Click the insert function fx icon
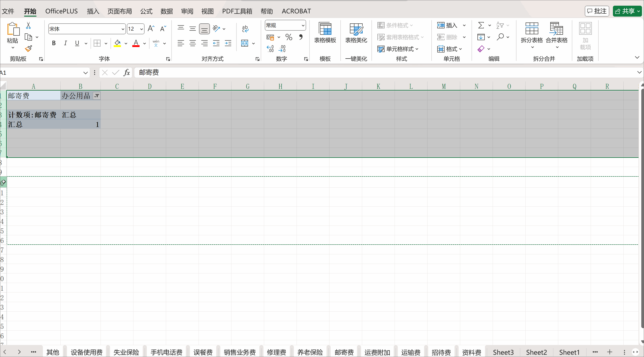Image resolution: width=644 pixels, height=357 pixels. pyautogui.click(x=127, y=72)
